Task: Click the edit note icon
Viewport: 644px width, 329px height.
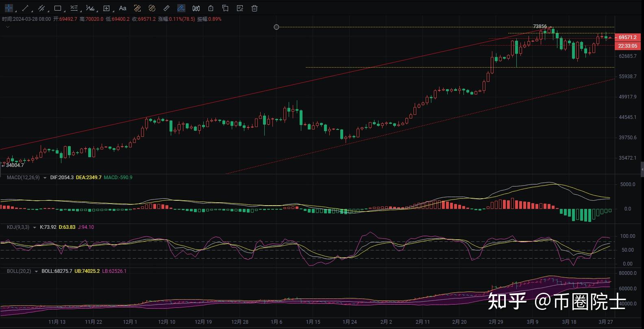Action: [240, 8]
